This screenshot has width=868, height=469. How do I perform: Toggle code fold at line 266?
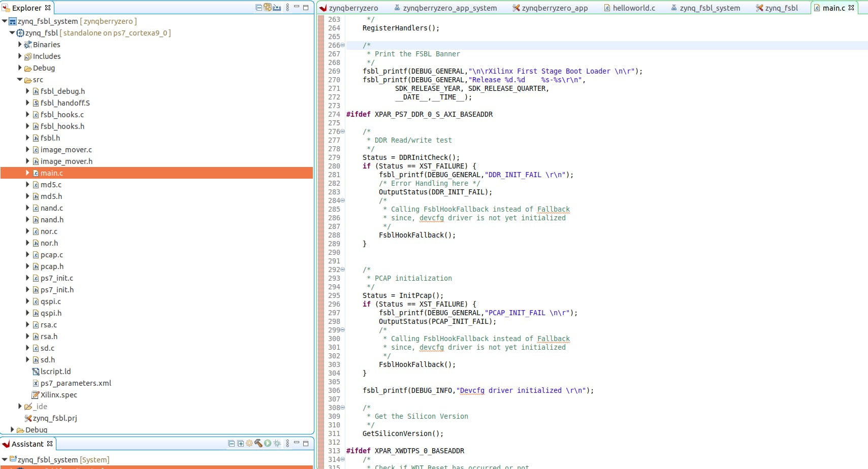coord(342,45)
